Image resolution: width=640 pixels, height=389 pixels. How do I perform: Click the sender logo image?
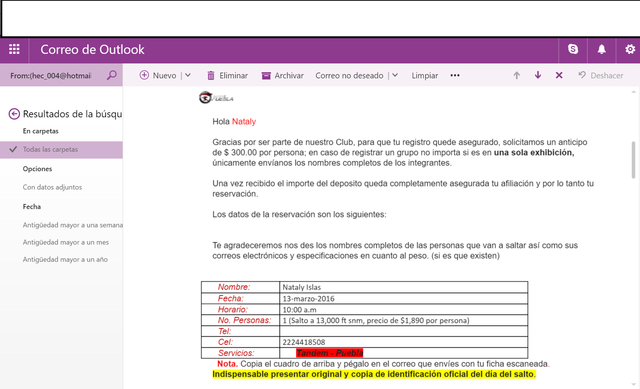point(216,98)
